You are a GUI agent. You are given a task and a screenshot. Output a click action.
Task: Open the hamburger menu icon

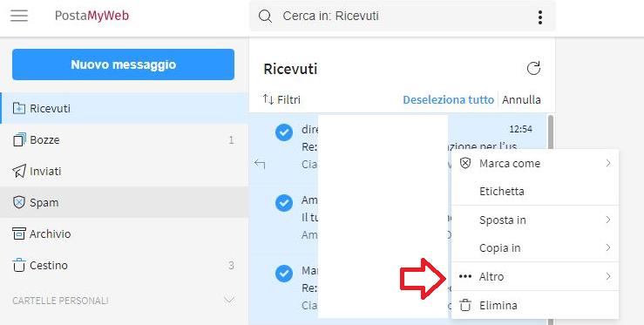(x=19, y=16)
